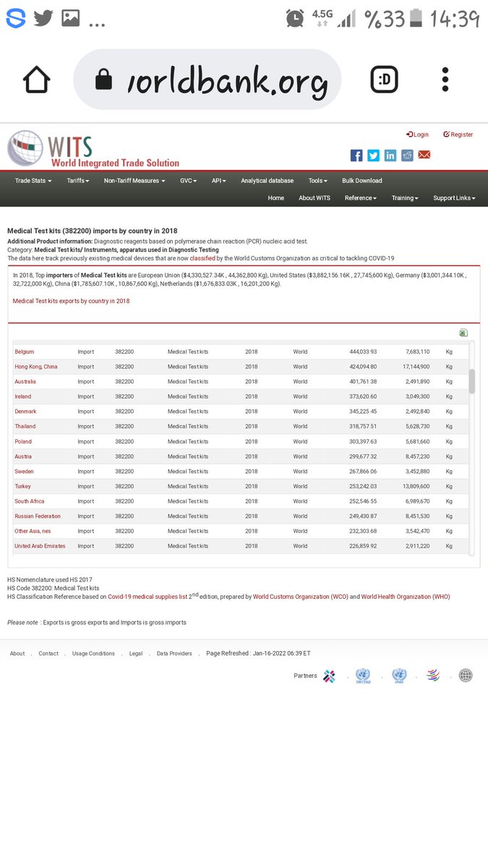Screen dimensions: 488x868
Task: Open the browser tab switcher
Action: pos(384,80)
